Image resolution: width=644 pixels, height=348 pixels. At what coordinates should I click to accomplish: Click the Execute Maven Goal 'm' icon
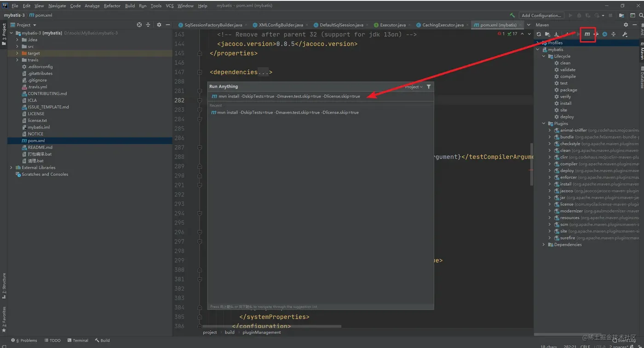(587, 34)
